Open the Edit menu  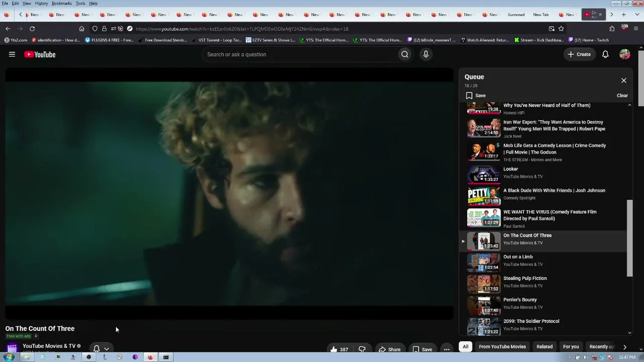16,4
